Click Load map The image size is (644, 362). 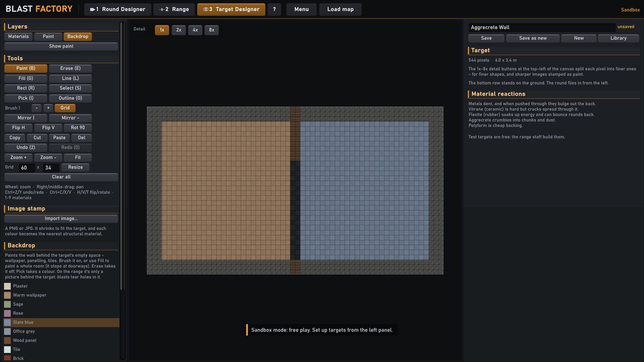pyautogui.click(x=340, y=9)
